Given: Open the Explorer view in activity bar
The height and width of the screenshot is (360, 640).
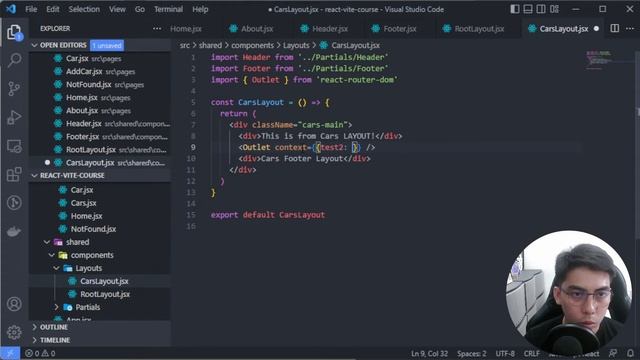Looking at the screenshot, I should [x=14, y=32].
